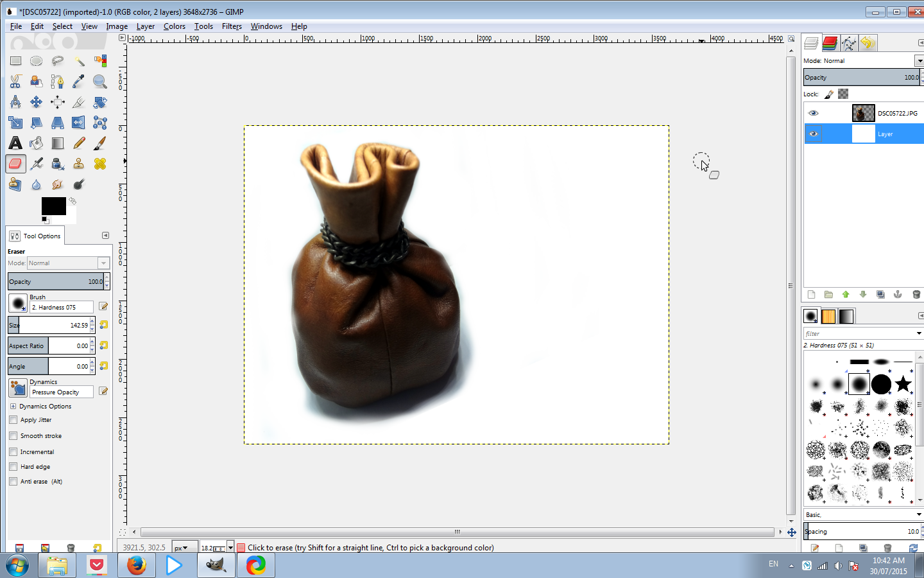Select the Color Picker eyedropper tool

[79, 82]
